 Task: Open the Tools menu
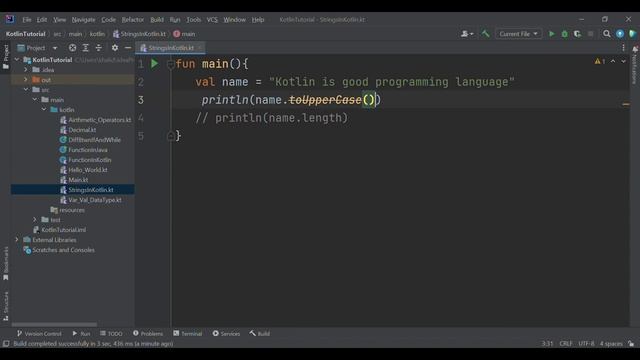[193, 20]
